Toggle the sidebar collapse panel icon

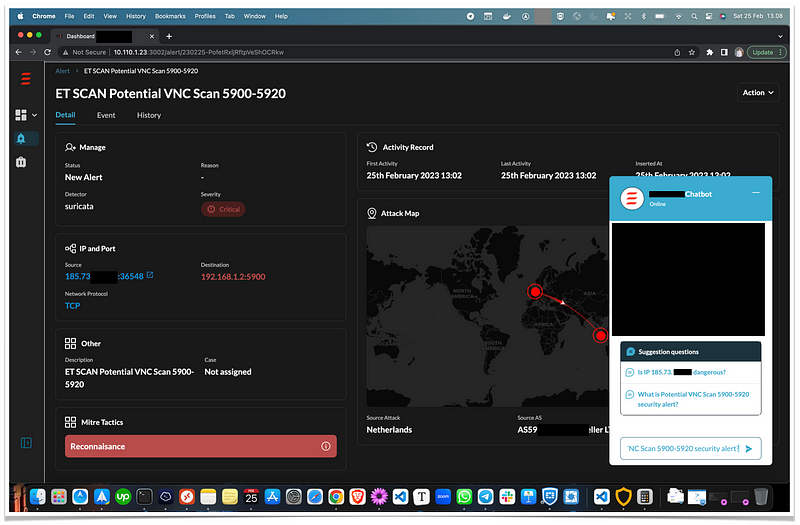26,443
